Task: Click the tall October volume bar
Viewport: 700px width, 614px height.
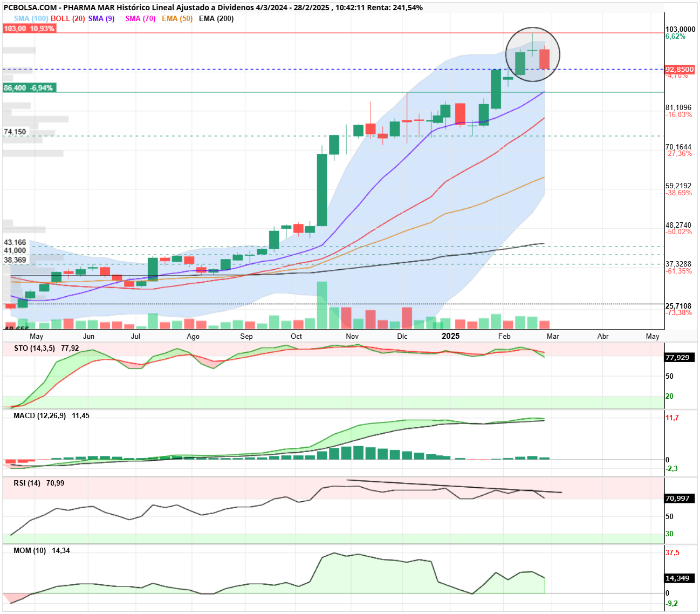Action: click(x=322, y=305)
